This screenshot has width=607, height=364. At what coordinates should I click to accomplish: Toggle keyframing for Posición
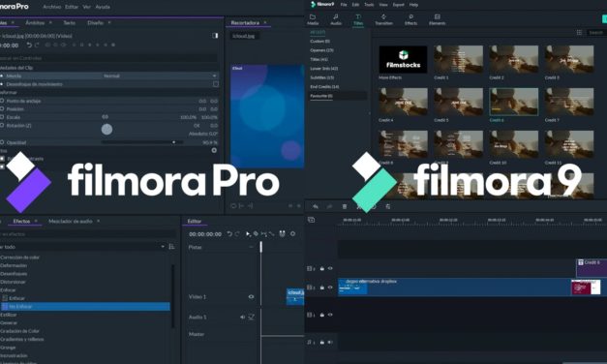click(2, 108)
